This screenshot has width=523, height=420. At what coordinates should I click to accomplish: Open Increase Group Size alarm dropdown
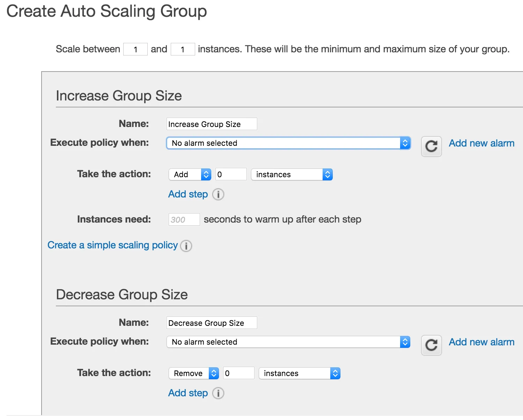(288, 143)
